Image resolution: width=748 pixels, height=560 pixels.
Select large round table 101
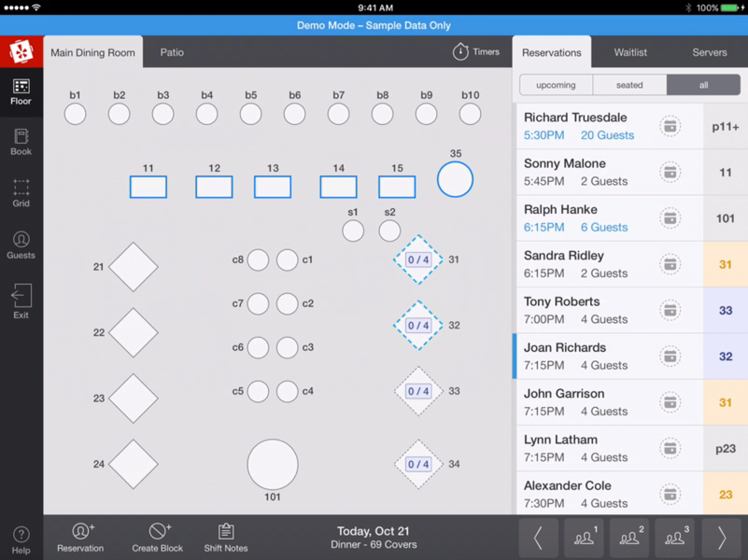273,464
